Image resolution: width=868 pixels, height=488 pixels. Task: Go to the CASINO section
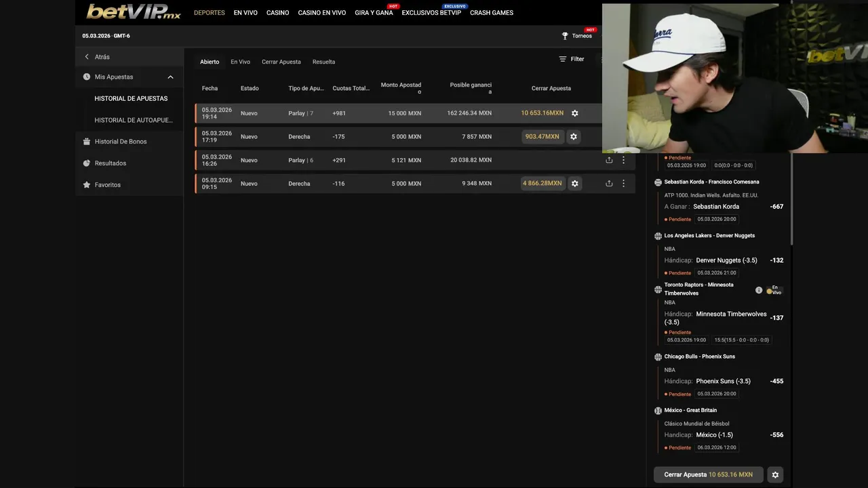(x=277, y=13)
